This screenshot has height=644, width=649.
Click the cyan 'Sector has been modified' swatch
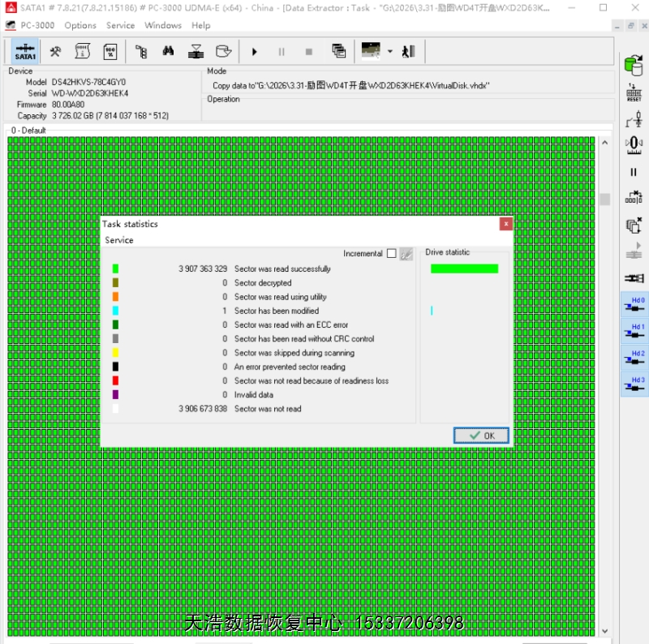115,311
